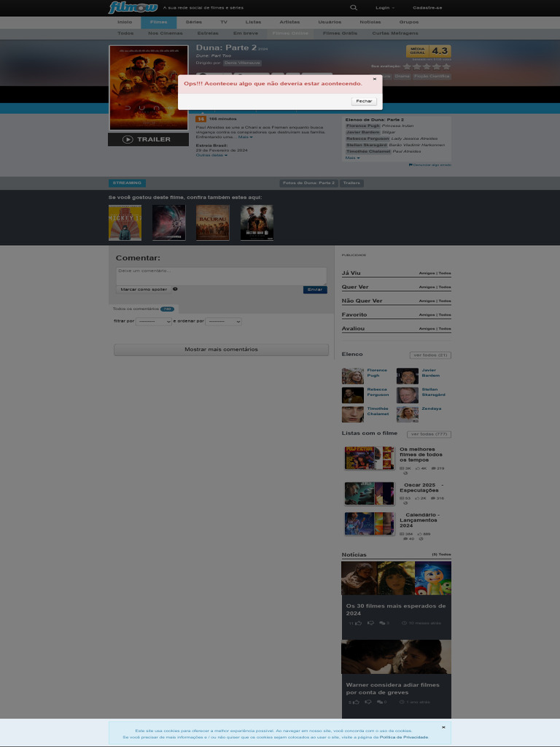
Task: Dislike icon on Os 30 filmes mais esperados
Action: [x=370, y=623]
